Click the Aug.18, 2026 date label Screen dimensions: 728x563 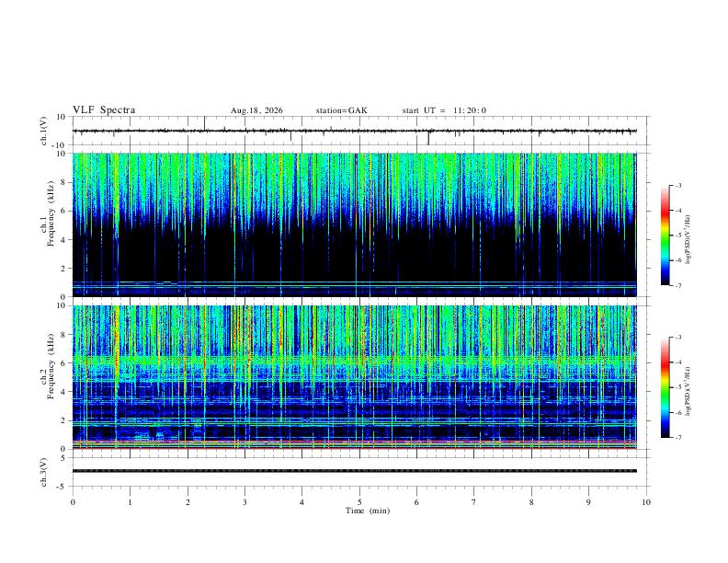point(256,110)
